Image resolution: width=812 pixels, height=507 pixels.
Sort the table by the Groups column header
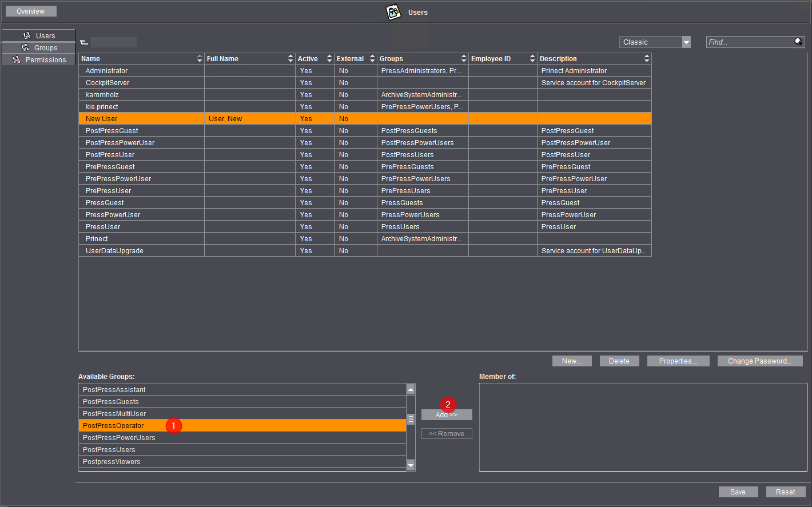click(x=417, y=59)
